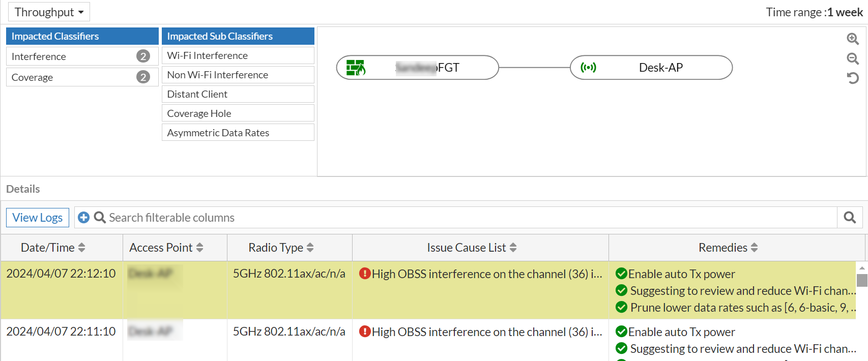Open the Throughput dropdown
Viewport: 868px width, 361px height.
click(x=49, y=12)
